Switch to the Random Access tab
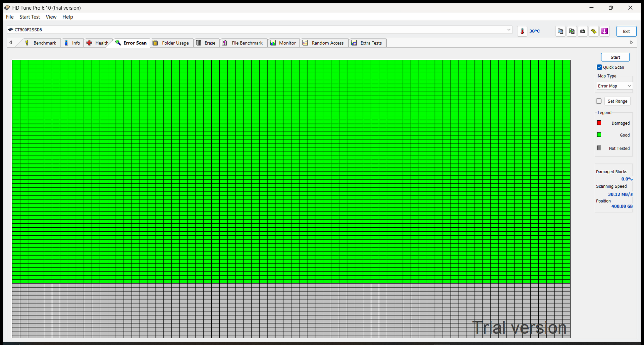644x345 pixels. point(324,43)
